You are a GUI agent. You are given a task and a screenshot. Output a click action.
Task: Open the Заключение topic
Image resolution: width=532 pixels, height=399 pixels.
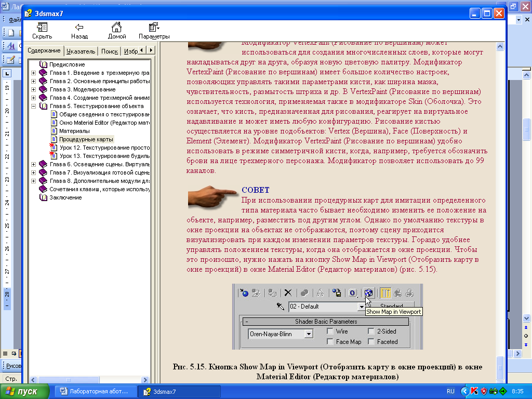point(65,197)
